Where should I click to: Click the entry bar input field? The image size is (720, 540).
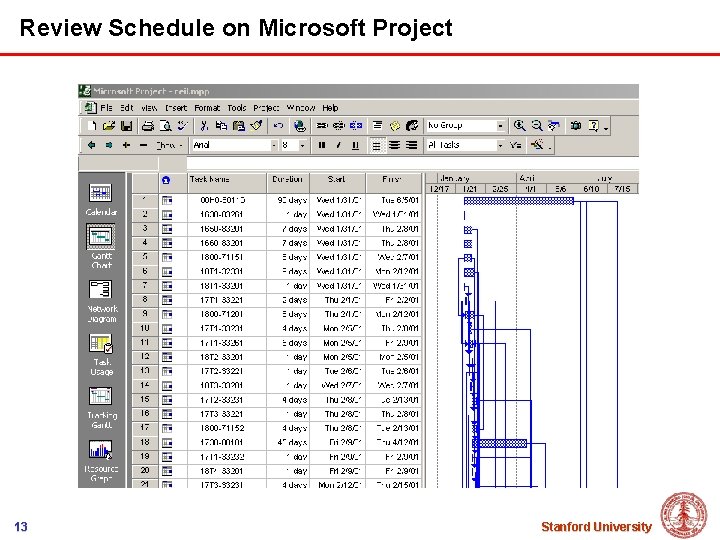point(412,163)
